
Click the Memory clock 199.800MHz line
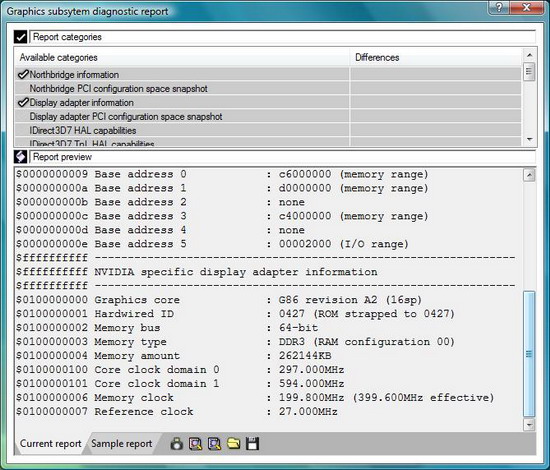(255, 398)
